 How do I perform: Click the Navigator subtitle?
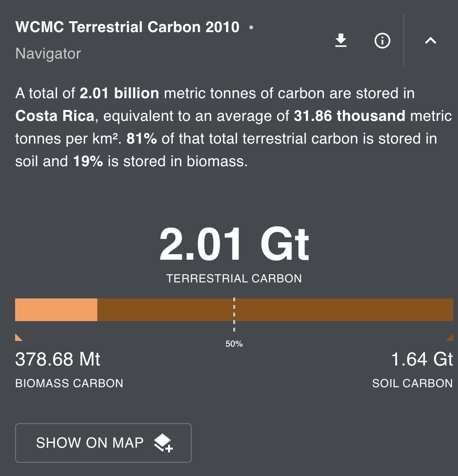[48, 53]
